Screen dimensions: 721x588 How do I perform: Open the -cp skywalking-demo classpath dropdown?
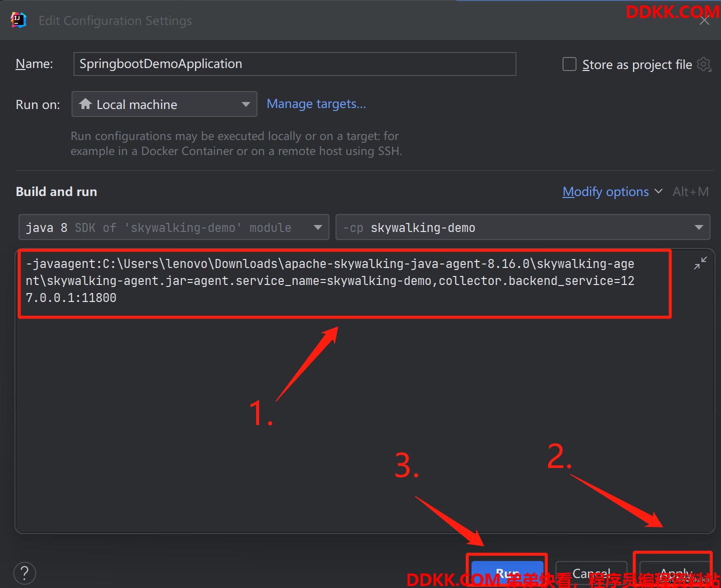click(523, 227)
